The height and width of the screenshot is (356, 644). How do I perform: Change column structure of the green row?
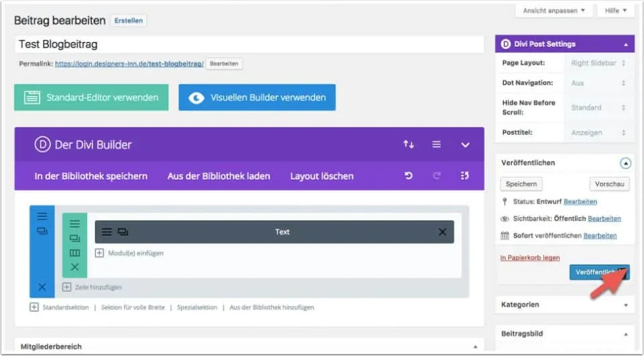coord(74,253)
